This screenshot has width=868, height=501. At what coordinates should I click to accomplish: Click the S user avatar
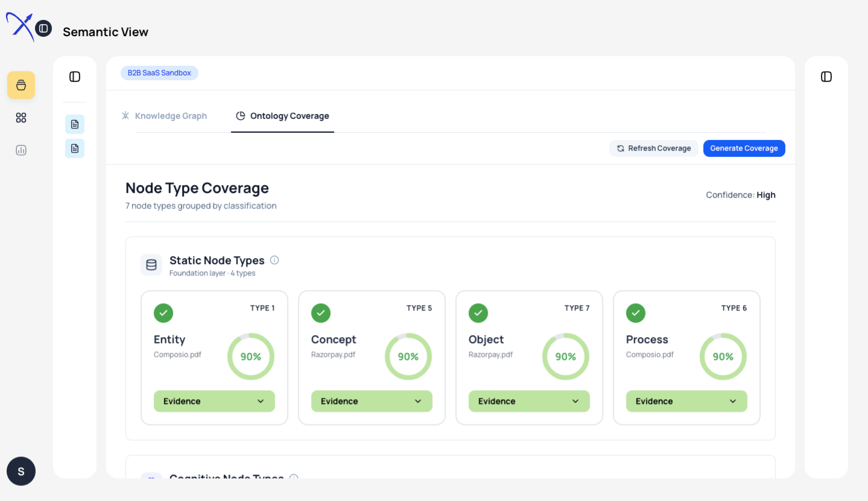[20, 471]
